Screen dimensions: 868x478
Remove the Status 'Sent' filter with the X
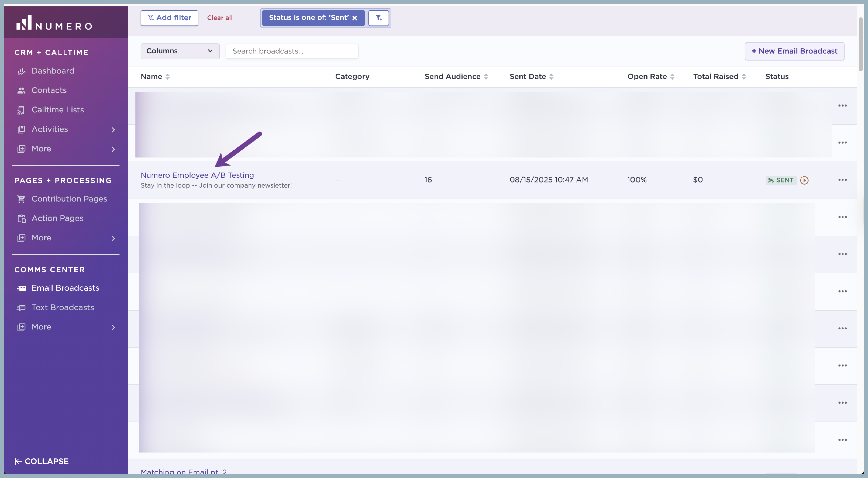pyautogui.click(x=355, y=18)
